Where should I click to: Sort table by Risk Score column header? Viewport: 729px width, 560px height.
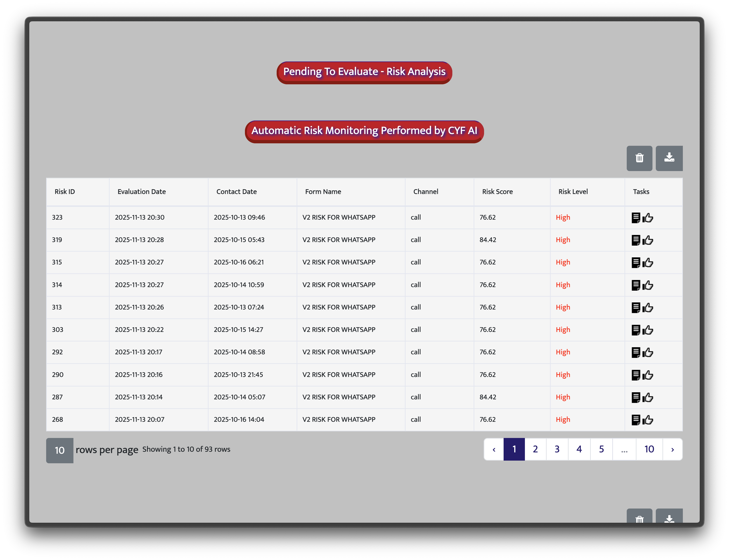497,192
